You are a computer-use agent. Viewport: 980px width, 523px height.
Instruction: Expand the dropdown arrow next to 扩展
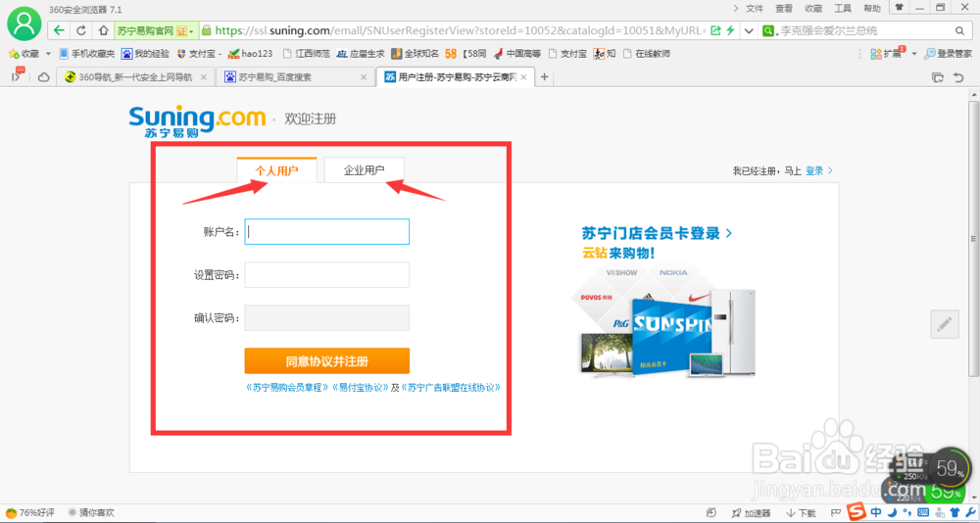913,54
